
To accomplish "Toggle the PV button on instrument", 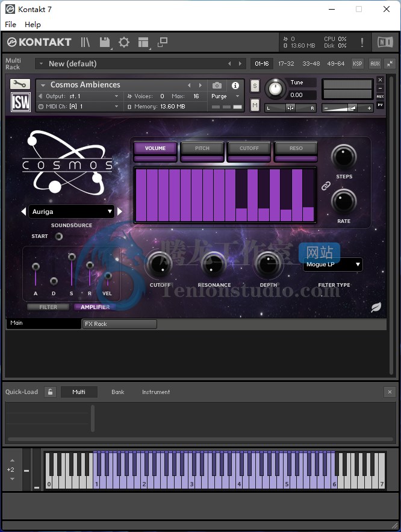I will (x=381, y=105).
